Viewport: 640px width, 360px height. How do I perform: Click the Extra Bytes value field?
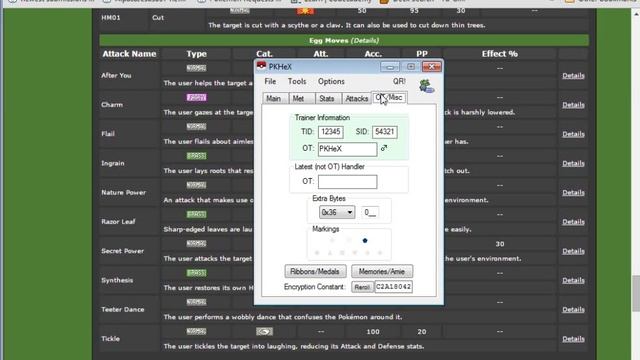370,212
